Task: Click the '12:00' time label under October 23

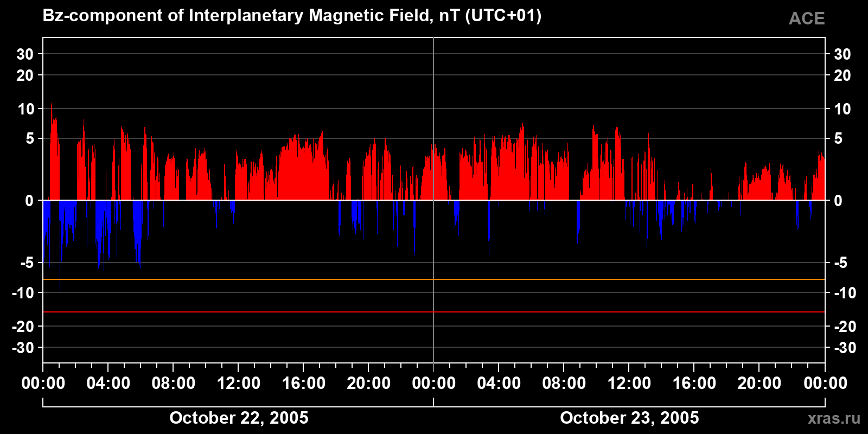Action: coord(629,383)
